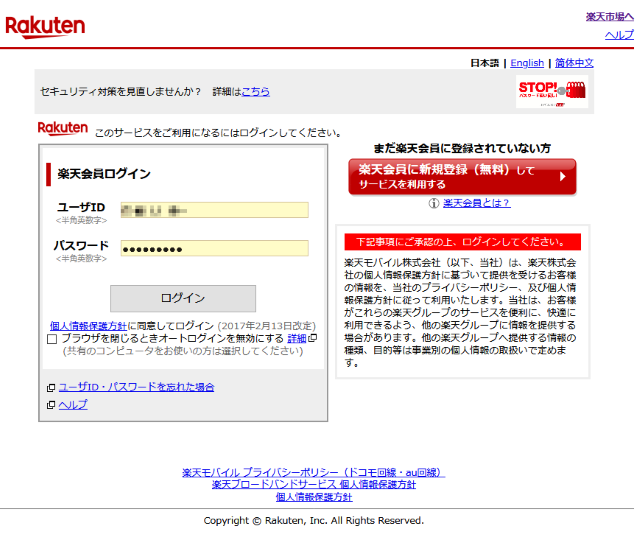Screen dimensions: 640x546
Task: Click the external-link icon beside 詳細
Action: (313, 338)
